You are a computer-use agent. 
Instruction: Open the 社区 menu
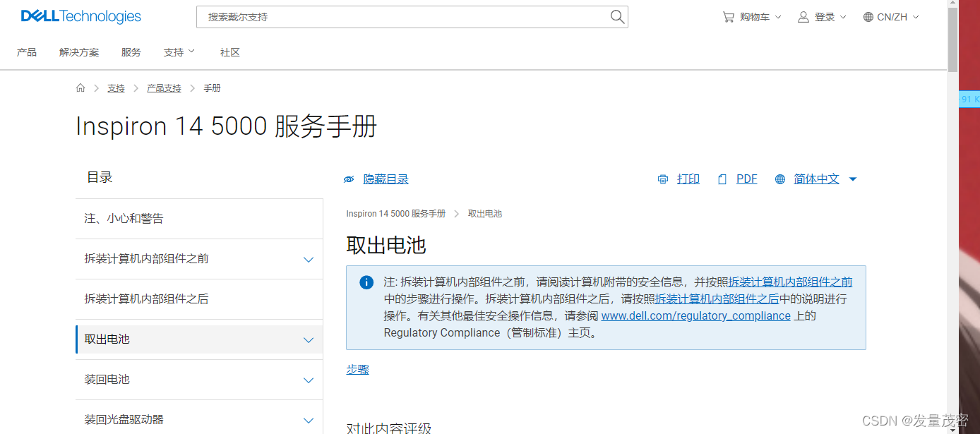click(x=230, y=52)
